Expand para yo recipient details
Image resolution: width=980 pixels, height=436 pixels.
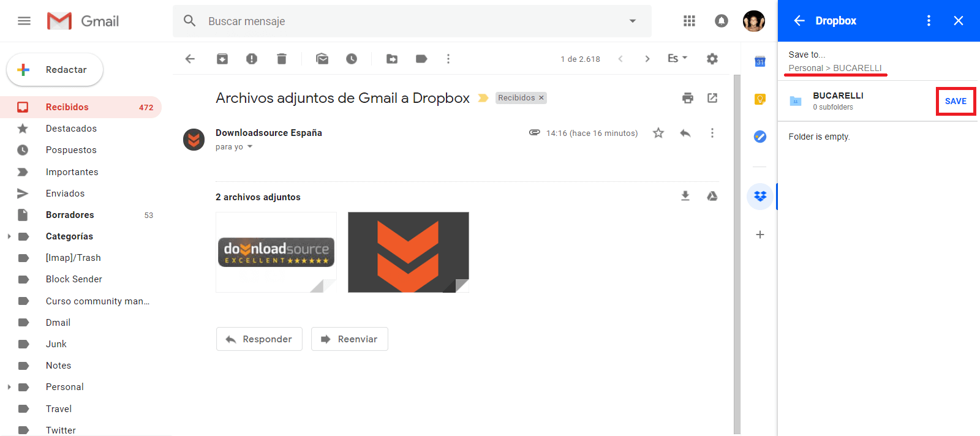click(250, 146)
